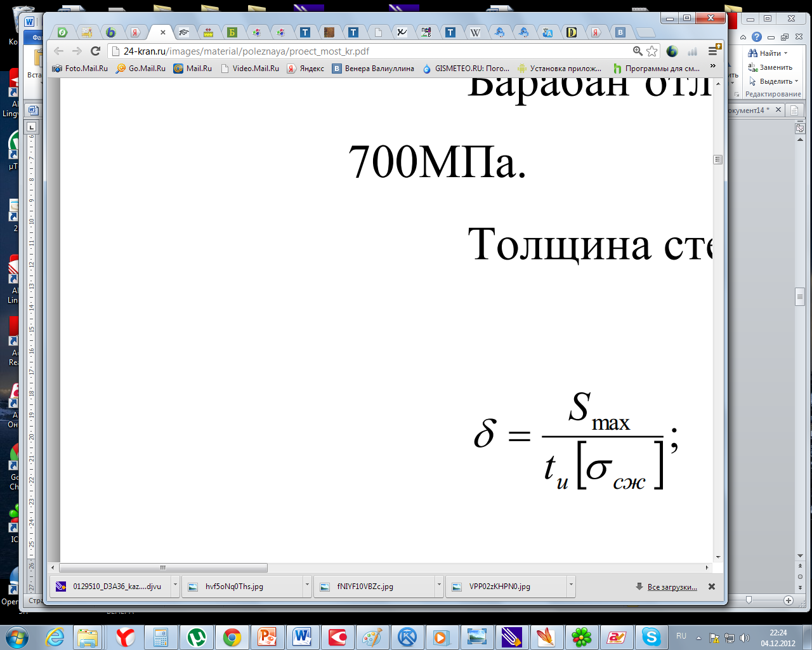Expand dropdown arrow for the djvu download
Viewport: 812px width, 650px height.
click(175, 587)
